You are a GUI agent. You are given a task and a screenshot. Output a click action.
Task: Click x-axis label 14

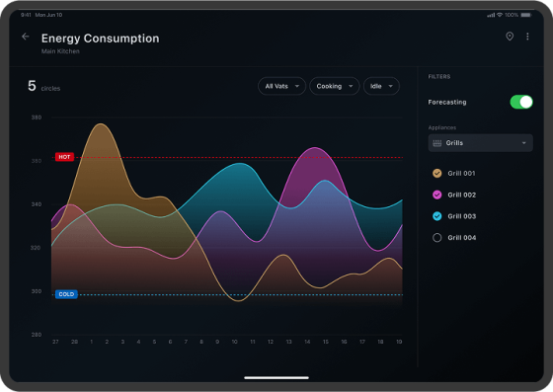[x=307, y=342]
